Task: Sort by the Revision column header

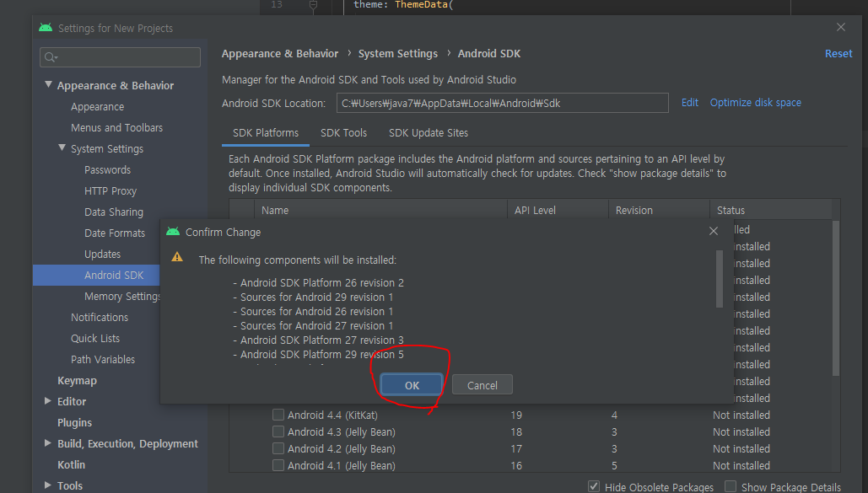Action: [x=660, y=210]
